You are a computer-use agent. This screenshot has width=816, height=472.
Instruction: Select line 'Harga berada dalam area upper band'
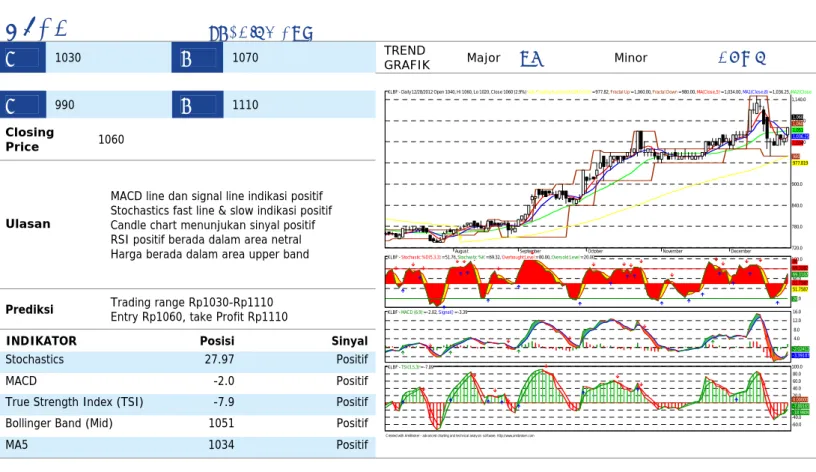210,254
